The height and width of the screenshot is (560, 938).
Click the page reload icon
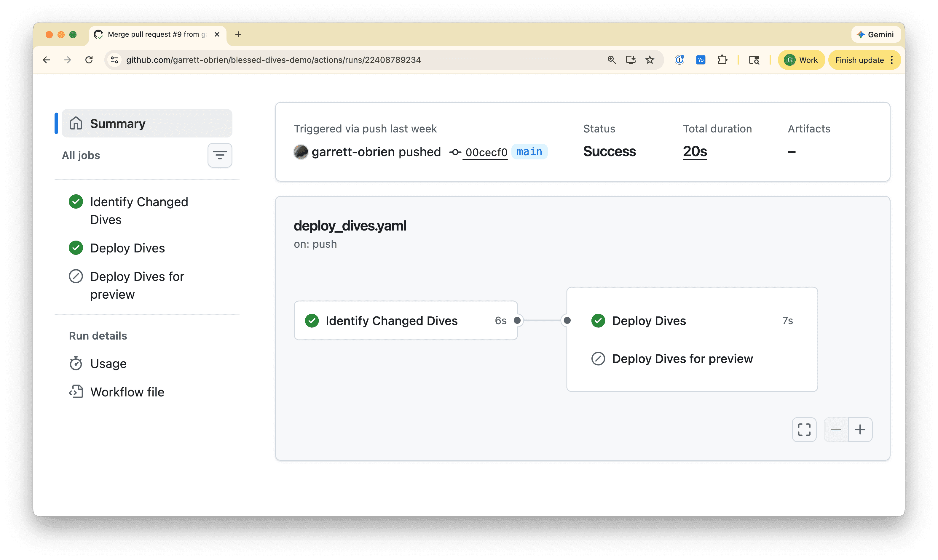[x=89, y=60]
